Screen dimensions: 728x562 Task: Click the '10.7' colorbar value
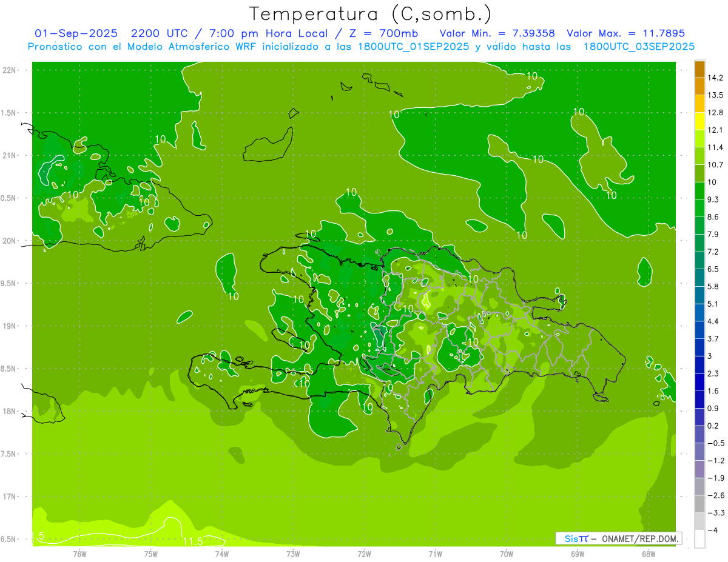click(x=716, y=164)
